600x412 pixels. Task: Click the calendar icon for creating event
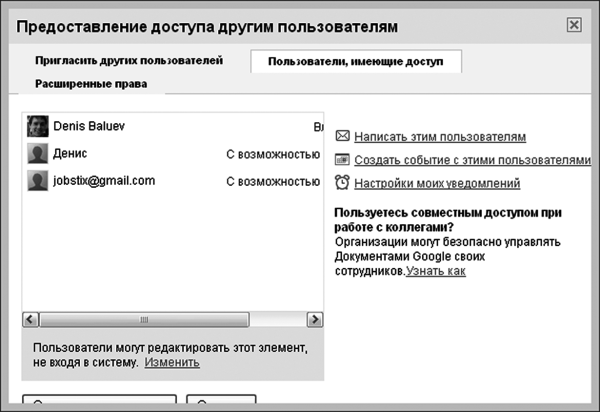342,160
